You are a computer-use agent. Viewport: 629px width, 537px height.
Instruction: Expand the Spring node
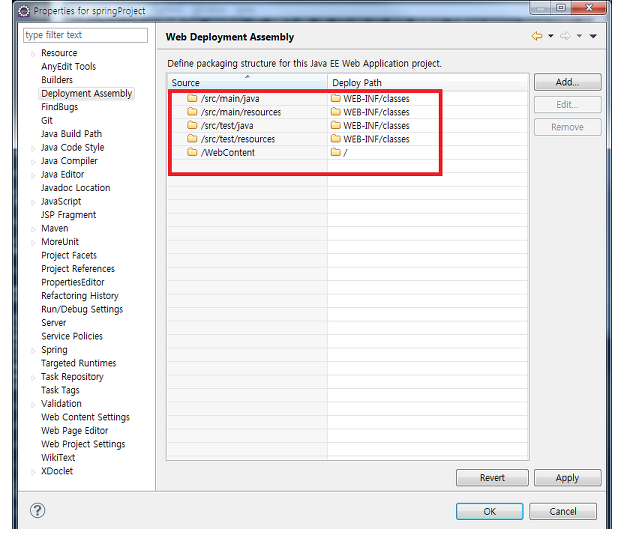pos(33,351)
